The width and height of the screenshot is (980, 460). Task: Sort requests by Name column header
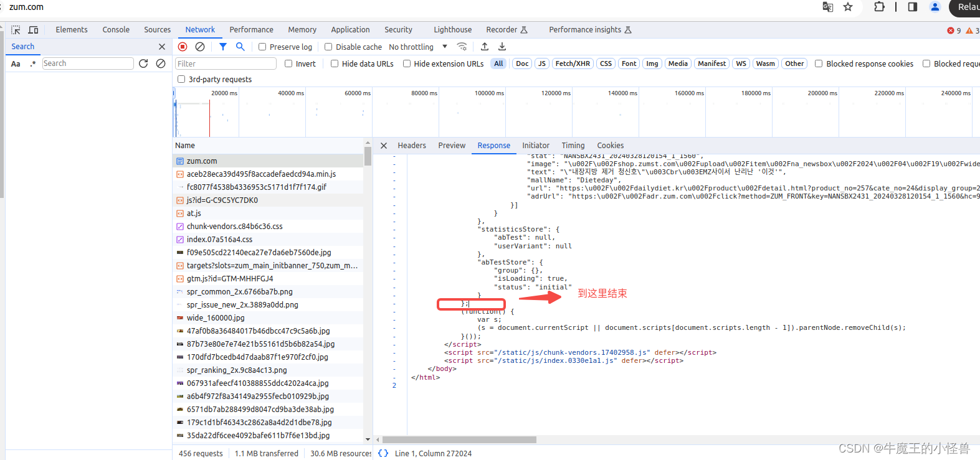(268, 146)
